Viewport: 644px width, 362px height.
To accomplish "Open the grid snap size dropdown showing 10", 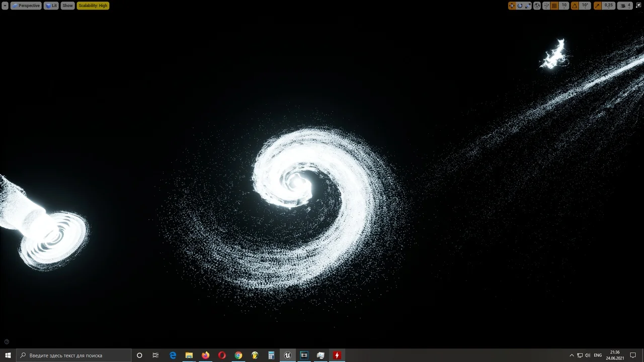I will point(564,6).
